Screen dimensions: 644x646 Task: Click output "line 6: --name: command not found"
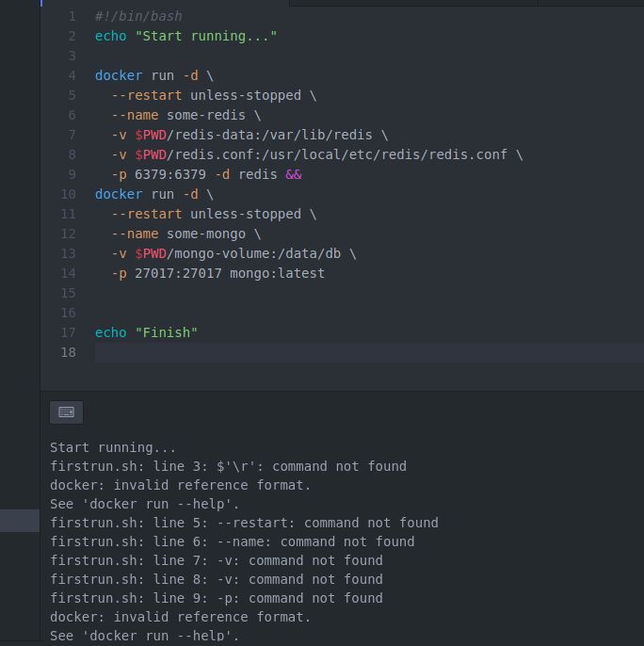coord(284,541)
